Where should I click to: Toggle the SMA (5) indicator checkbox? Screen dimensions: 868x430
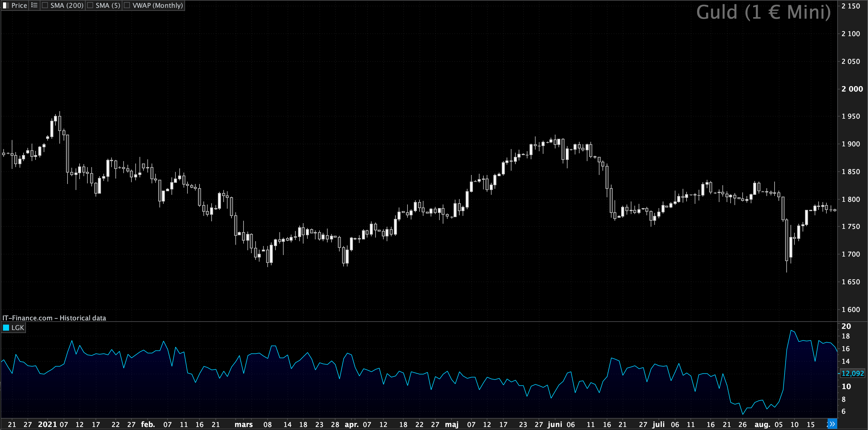pos(90,5)
